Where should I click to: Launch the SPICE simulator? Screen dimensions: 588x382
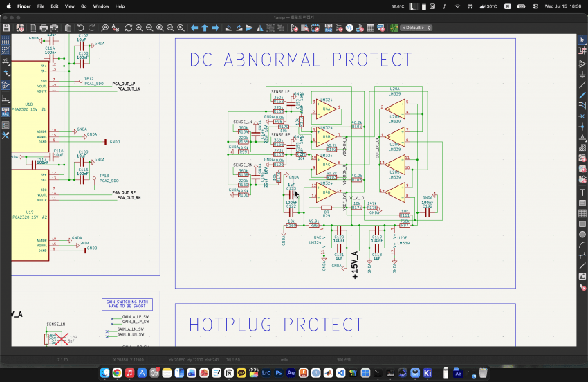click(x=349, y=28)
